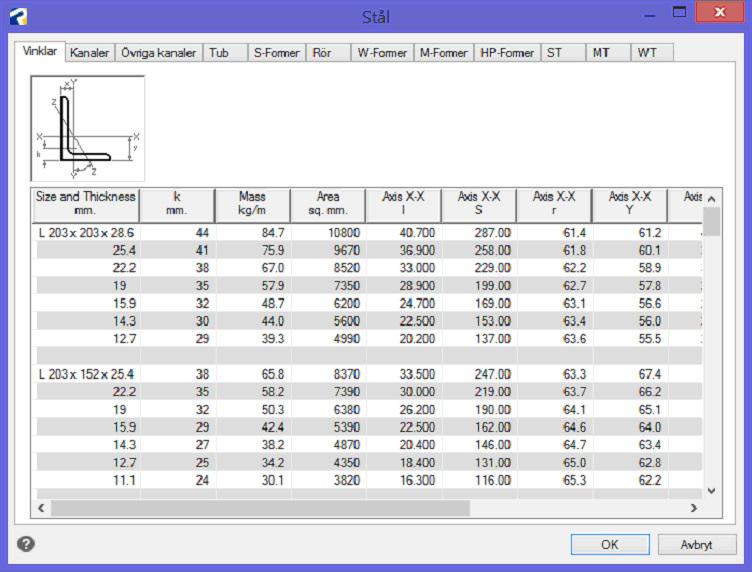752x572 pixels.
Task: Open the HP-Former tab
Action: tap(507, 53)
